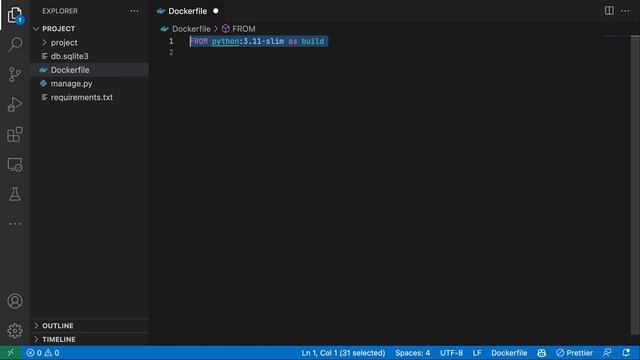The width and height of the screenshot is (640, 360).
Task: Click the FROM symbol breadcrumb
Action: [x=239, y=29]
